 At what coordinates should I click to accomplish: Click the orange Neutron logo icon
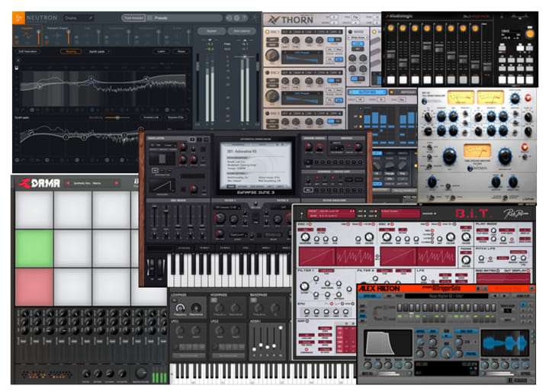click(x=18, y=18)
